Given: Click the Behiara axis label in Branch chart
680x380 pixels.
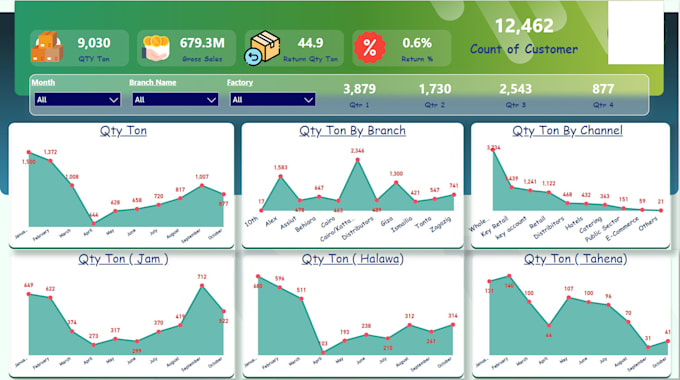Looking at the screenshot, I should tap(306, 224).
